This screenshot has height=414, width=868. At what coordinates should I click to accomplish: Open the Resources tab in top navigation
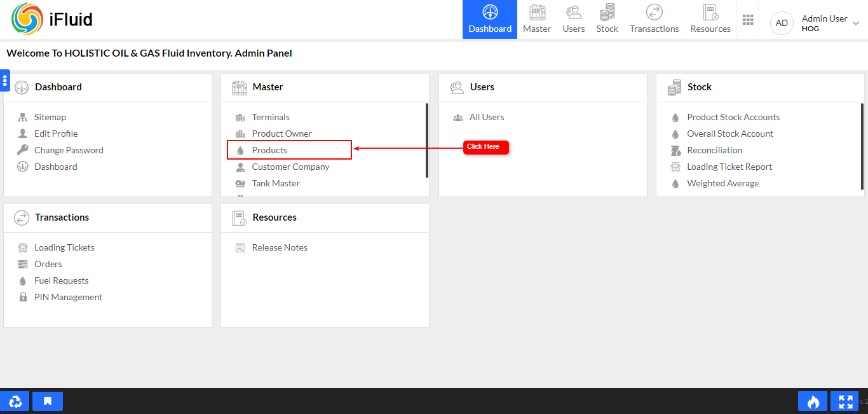710,19
